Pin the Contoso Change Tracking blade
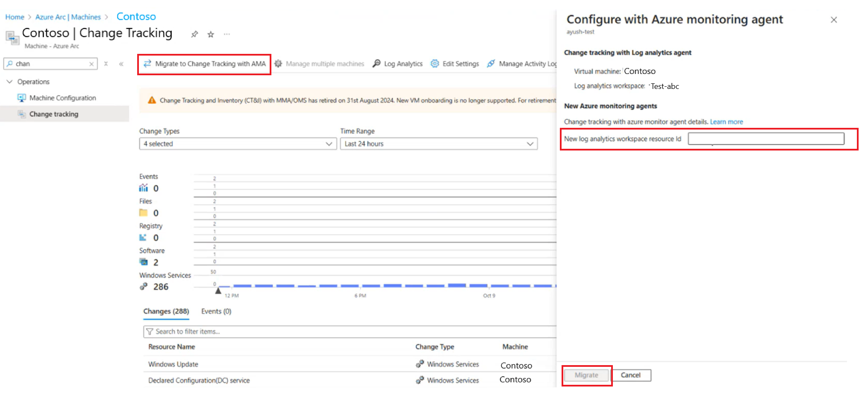The image size is (868, 416). click(x=194, y=34)
